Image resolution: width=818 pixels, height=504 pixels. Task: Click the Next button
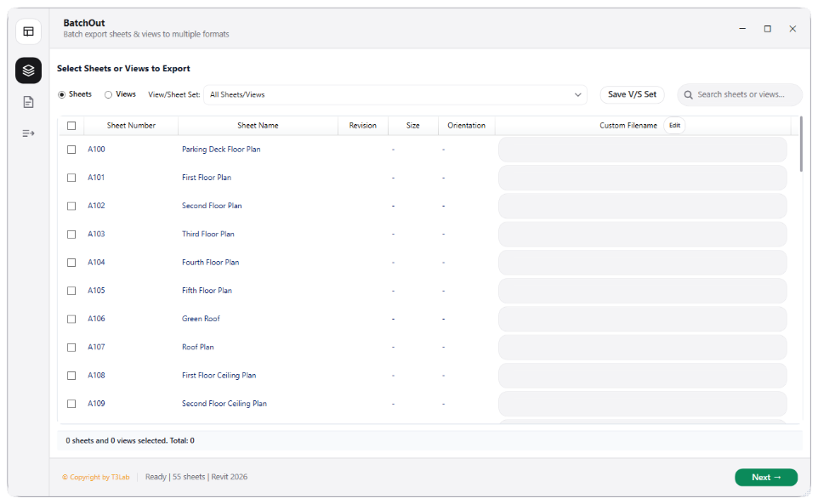(x=766, y=477)
